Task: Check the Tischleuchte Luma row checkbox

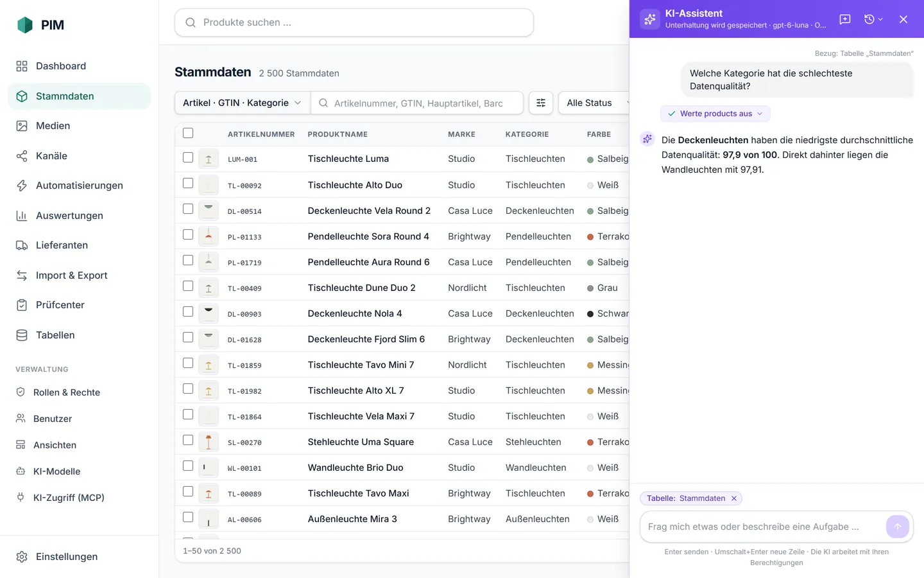Action: point(188,157)
